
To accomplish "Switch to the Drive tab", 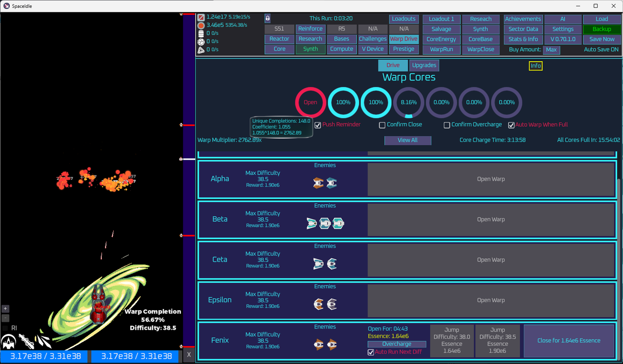I will coord(393,65).
